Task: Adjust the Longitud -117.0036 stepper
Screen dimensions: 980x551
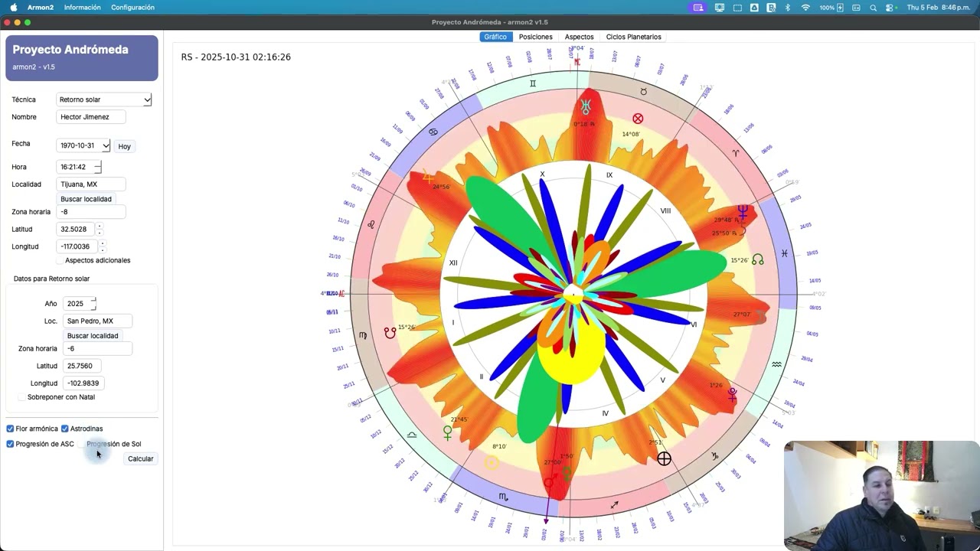Action: pyautogui.click(x=103, y=246)
